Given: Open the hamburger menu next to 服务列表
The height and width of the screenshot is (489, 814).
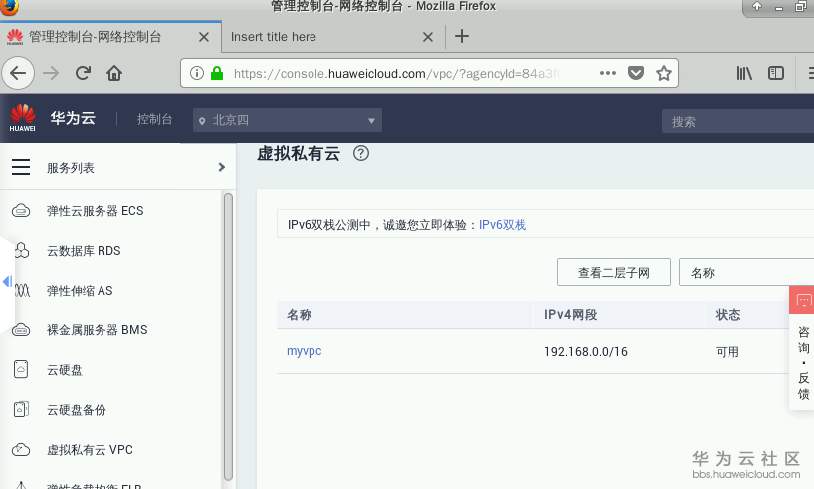Looking at the screenshot, I should point(21,167).
